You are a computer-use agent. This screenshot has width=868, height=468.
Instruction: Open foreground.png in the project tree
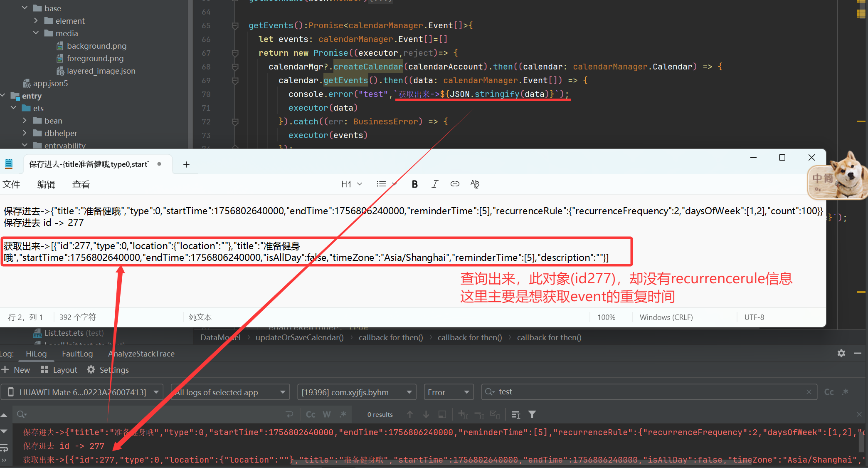[x=90, y=58]
